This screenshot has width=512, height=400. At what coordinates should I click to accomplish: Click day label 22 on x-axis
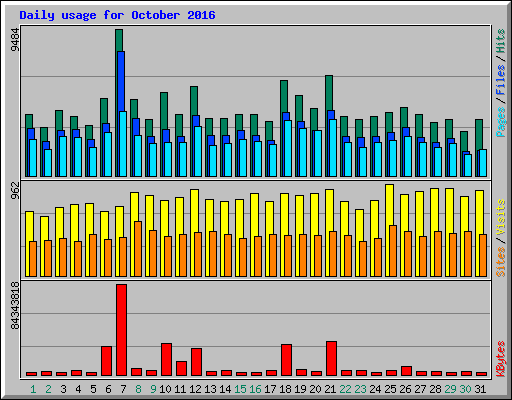click(x=345, y=389)
